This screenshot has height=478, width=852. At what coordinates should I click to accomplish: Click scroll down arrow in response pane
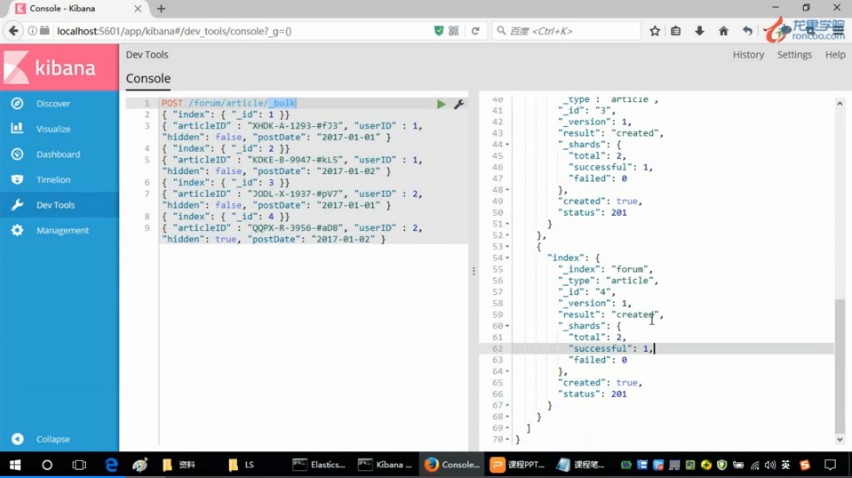(840, 439)
